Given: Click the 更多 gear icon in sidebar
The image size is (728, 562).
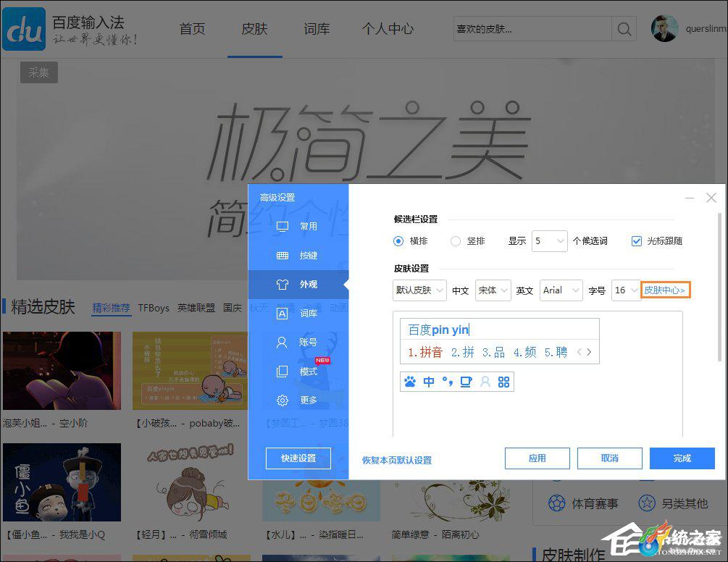Looking at the screenshot, I should point(283,400).
